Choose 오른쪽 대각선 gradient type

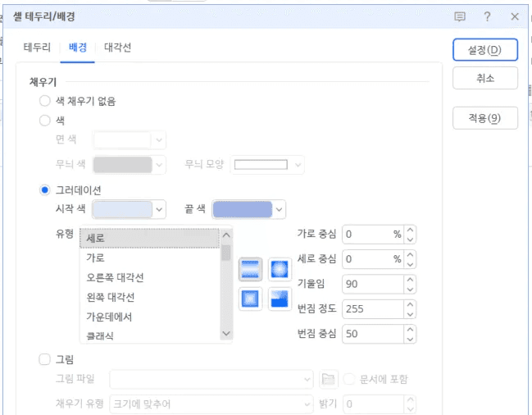pos(150,277)
